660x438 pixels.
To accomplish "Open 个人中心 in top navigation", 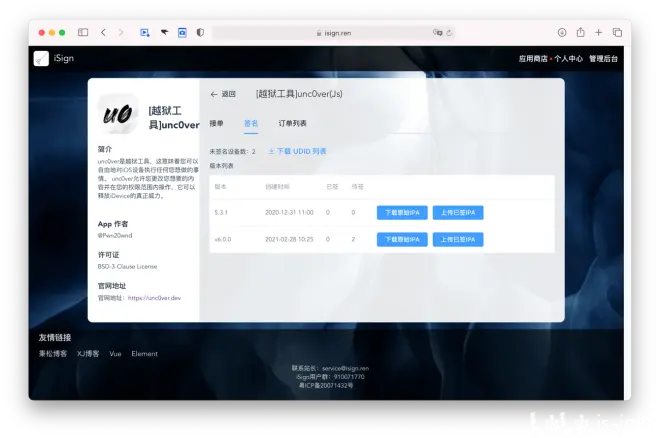I will [x=568, y=59].
